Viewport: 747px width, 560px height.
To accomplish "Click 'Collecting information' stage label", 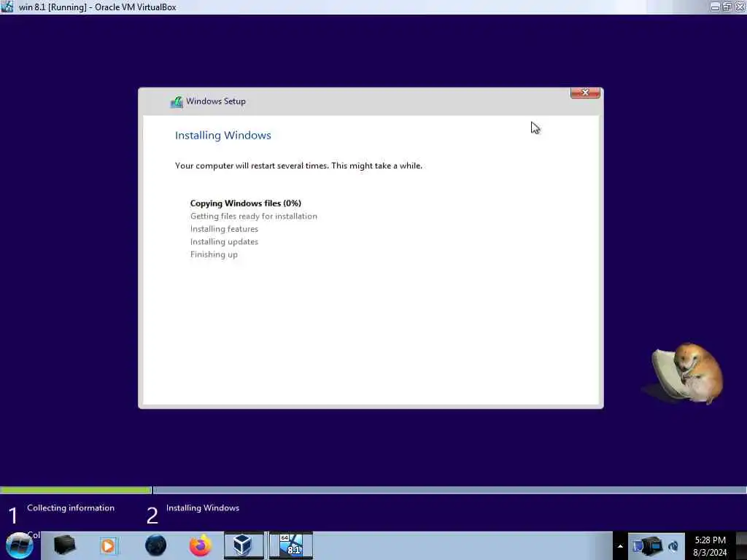I will 71,508.
